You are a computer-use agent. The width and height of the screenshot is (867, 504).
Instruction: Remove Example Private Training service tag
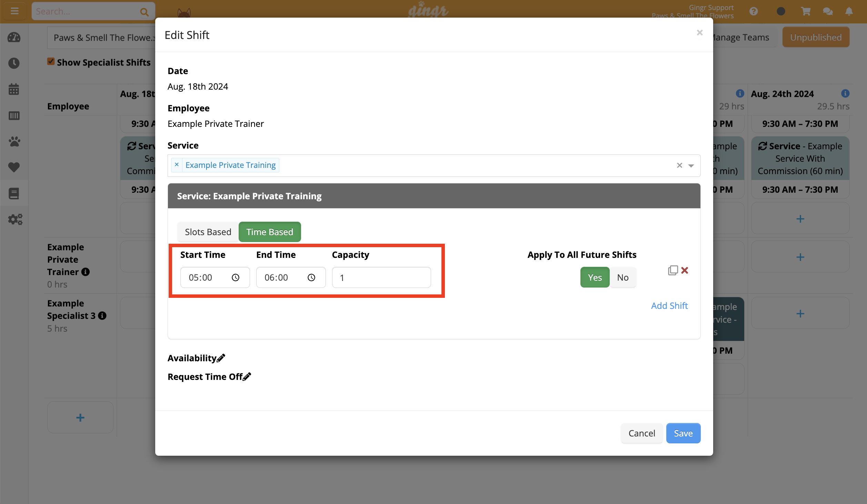[177, 165]
